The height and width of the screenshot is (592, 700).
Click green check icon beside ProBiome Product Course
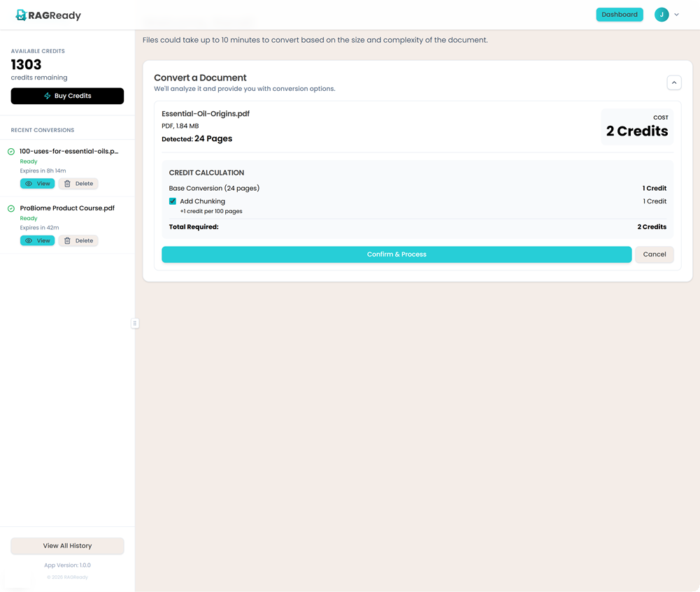click(11, 208)
